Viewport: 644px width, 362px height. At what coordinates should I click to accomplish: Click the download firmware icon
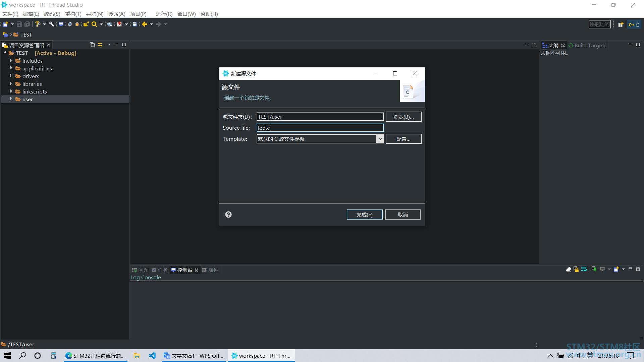tap(119, 24)
